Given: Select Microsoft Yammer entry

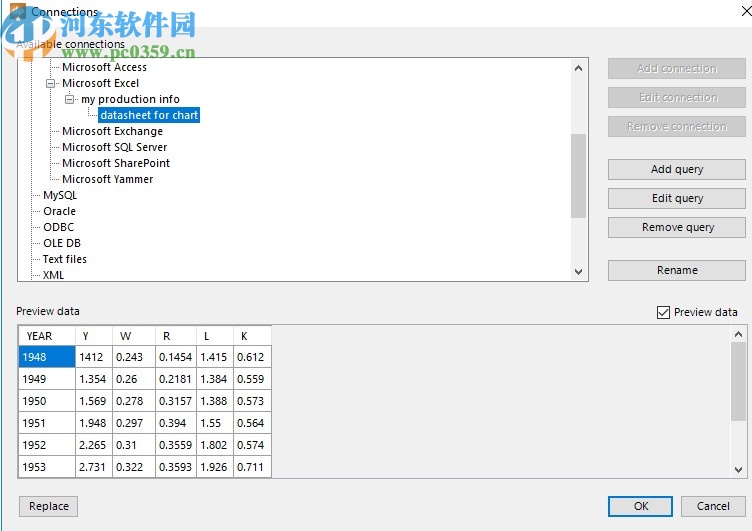Looking at the screenshot, I should [107, 179].
